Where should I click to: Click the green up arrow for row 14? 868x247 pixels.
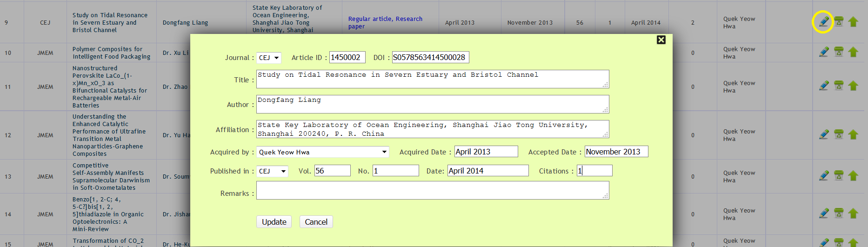pos(853,214)
